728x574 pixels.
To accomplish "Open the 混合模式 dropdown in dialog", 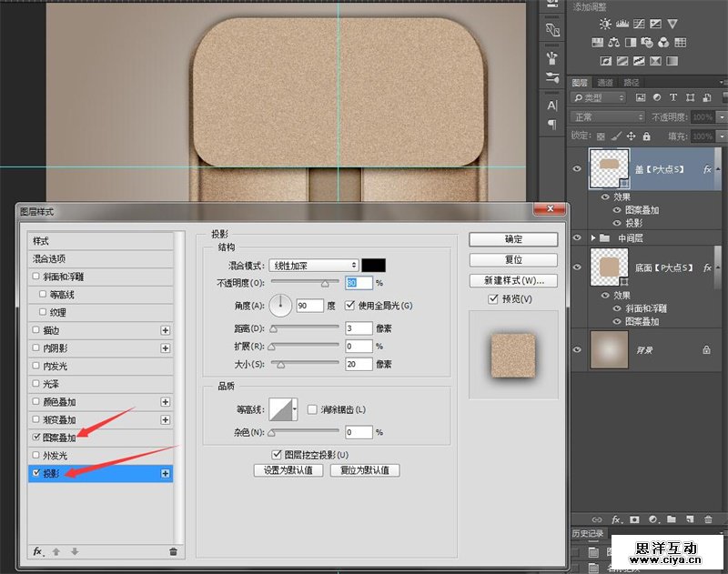I will (x=313, y=265).
